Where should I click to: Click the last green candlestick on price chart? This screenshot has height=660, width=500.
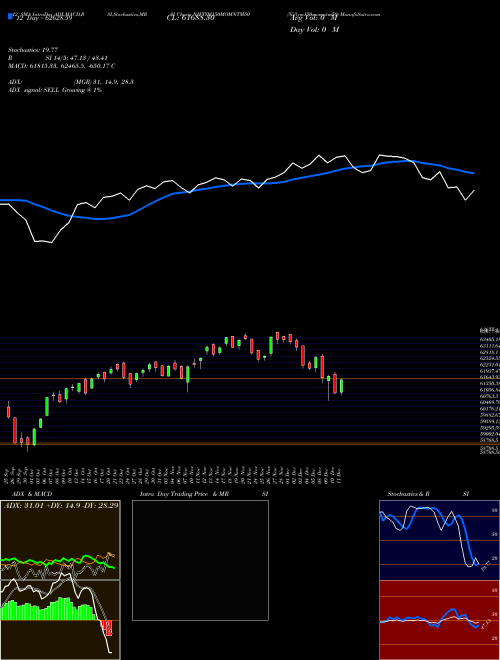tap(342, 386)
